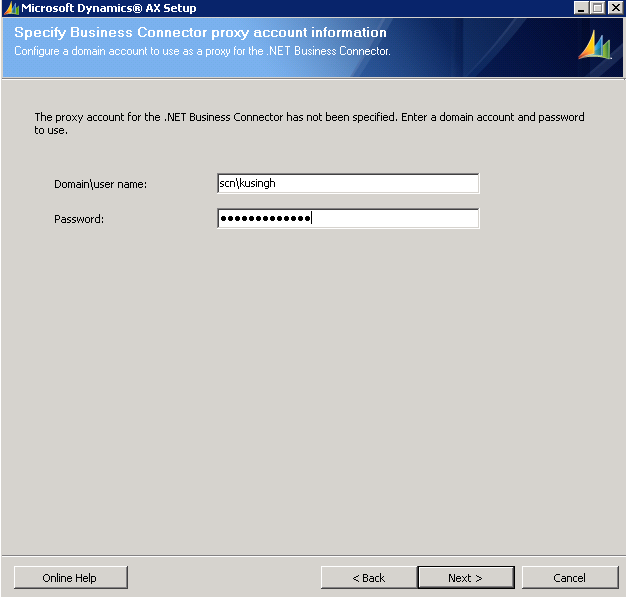This screenshot has height=597, width=626.
Task: Click the heading 'Specify Business Connector proxy account information'
Action: [200, 32]
